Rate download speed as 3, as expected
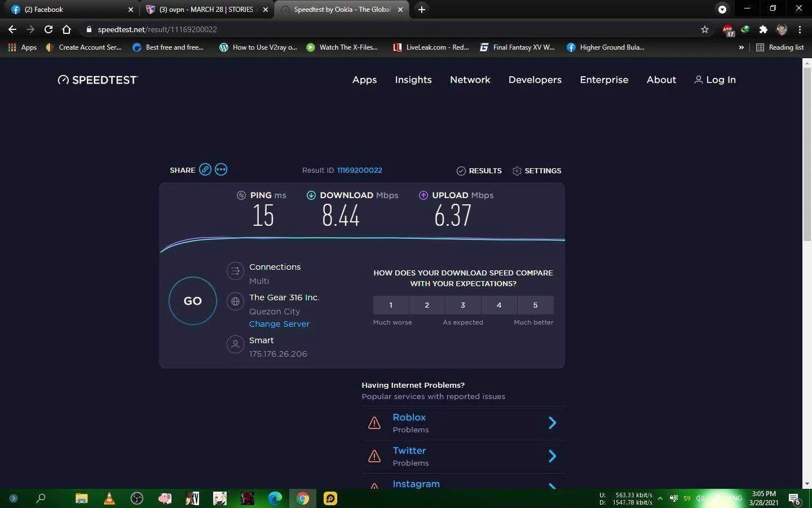 tap(463, 305)
